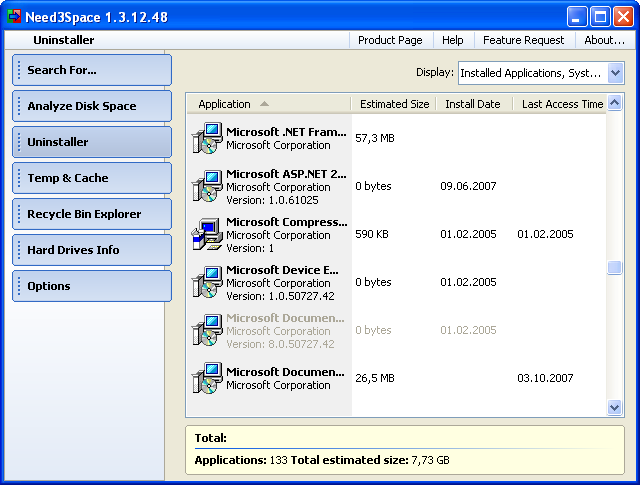Open the Product Page menu item
Screen dimensions: 640x485
(x=390, y=40)
